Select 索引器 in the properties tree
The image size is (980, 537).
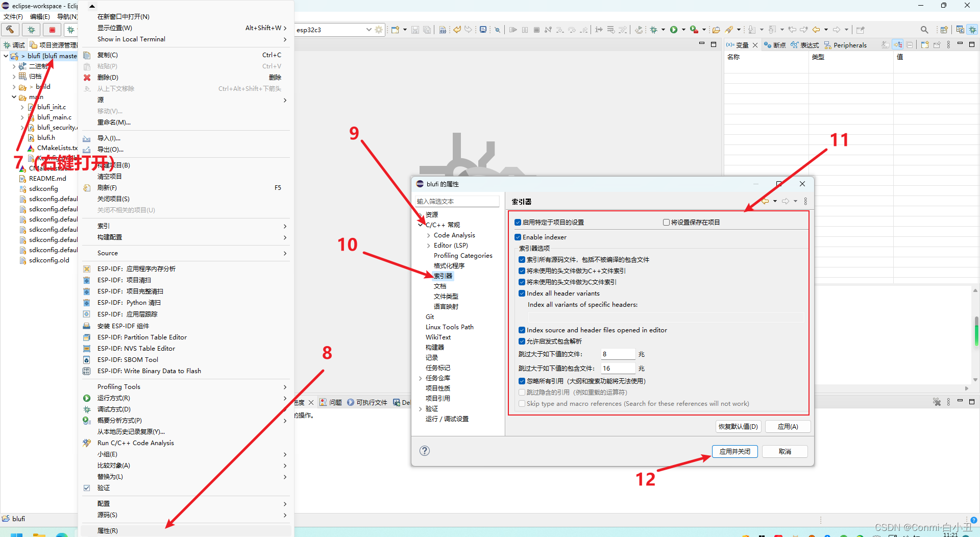click(x=443, y=276)
